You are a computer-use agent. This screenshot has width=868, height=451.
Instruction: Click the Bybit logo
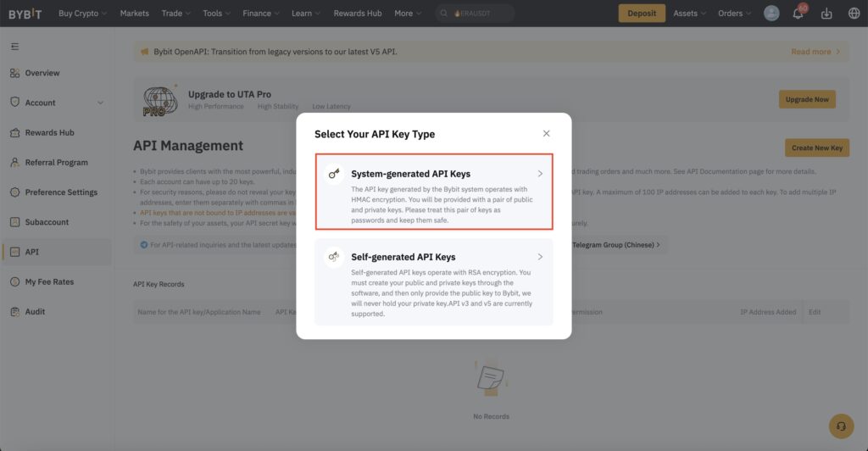25,14
